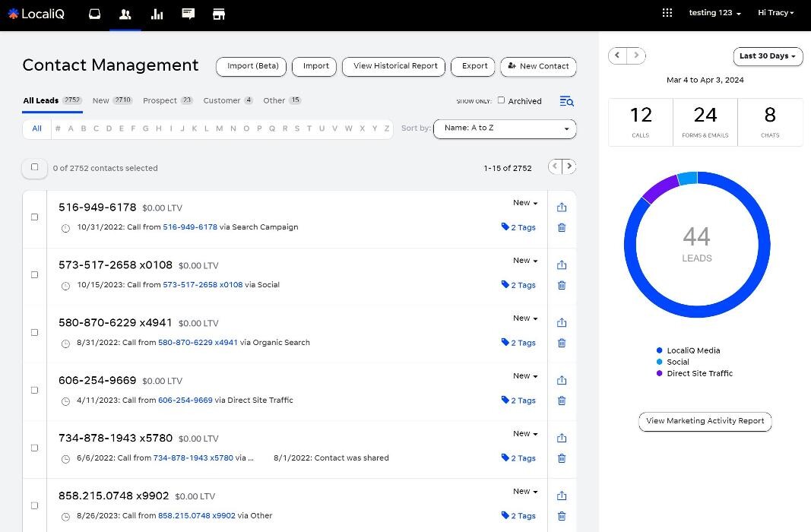Open the advanced search filter icon
The width and height of the screenshot is (811, 532).
[566, 101]
